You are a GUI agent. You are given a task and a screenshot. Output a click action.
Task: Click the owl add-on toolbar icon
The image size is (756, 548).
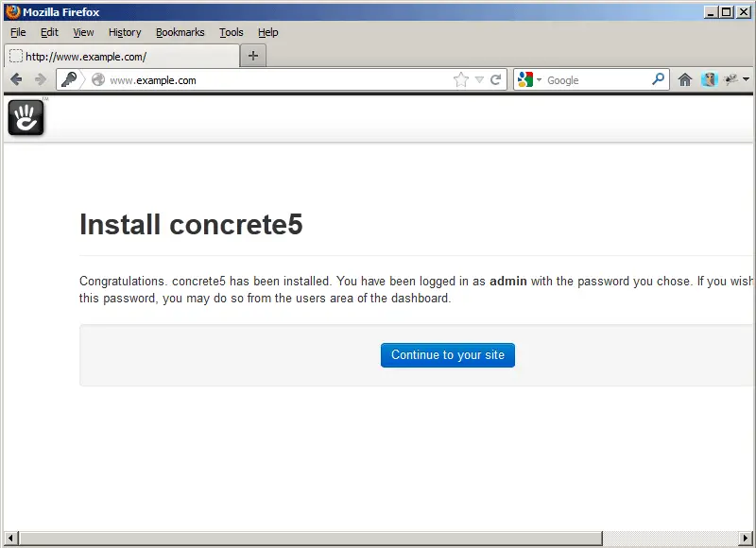pos(710,79)
